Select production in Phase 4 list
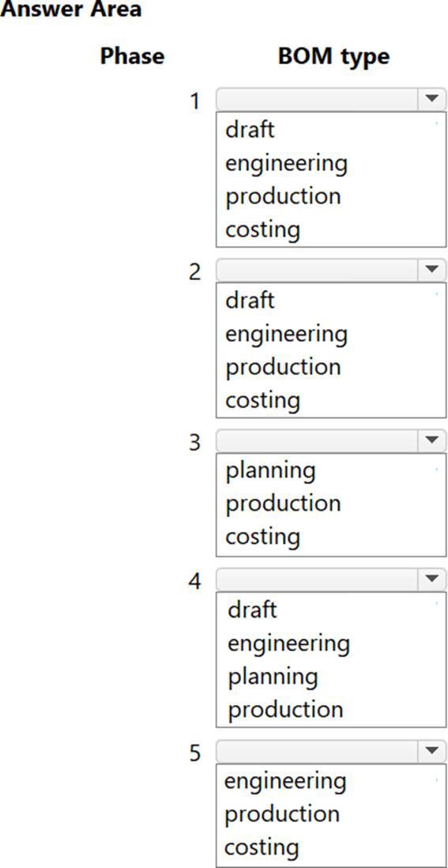448x868 pixels. pos(285,710)
